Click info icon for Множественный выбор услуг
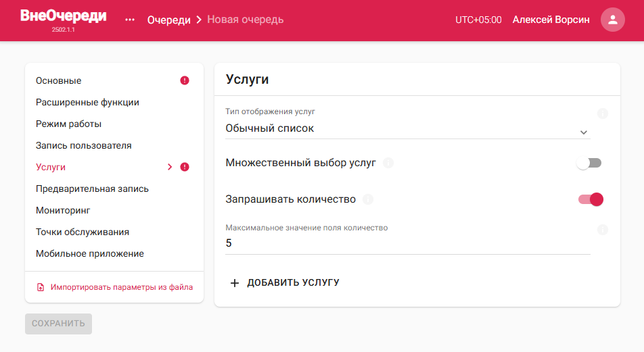The height and width of the screenshot is (352, 644). [x=388, y=163]
